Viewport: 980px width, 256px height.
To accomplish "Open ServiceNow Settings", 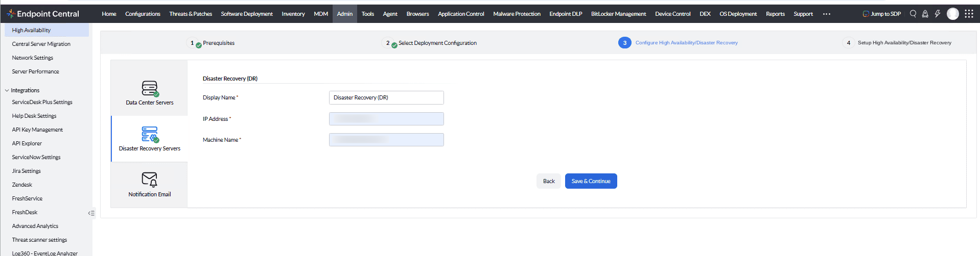I will (x=36, y=157).
